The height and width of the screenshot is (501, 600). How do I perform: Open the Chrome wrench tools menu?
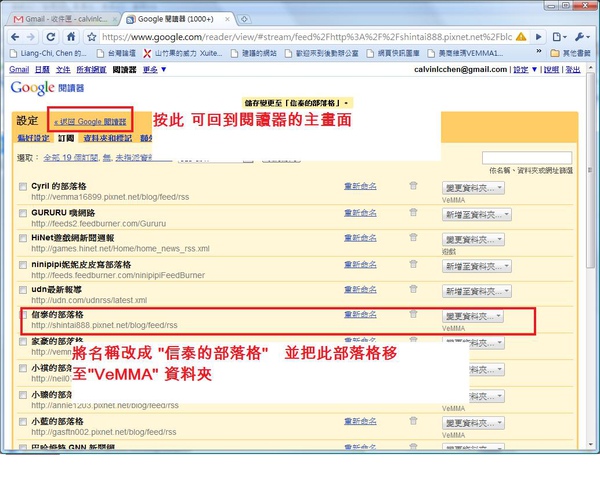tap(582, 37)
